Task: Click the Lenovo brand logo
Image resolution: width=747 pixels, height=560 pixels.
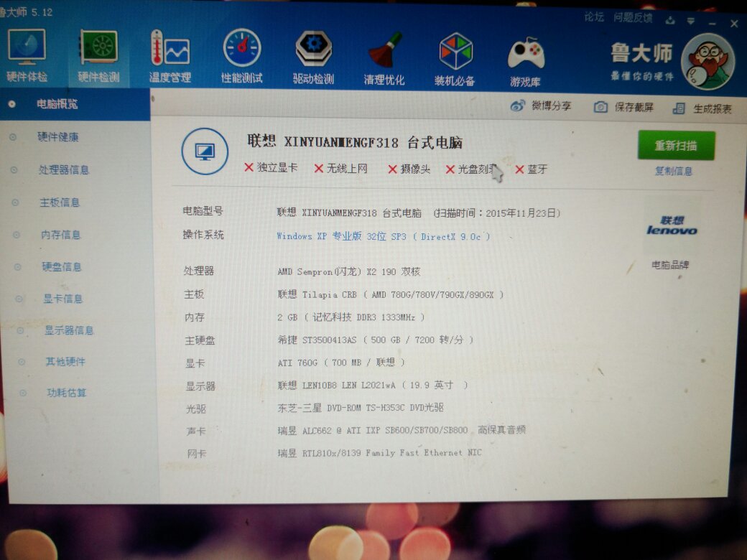Action: click(x=672, y=225)
